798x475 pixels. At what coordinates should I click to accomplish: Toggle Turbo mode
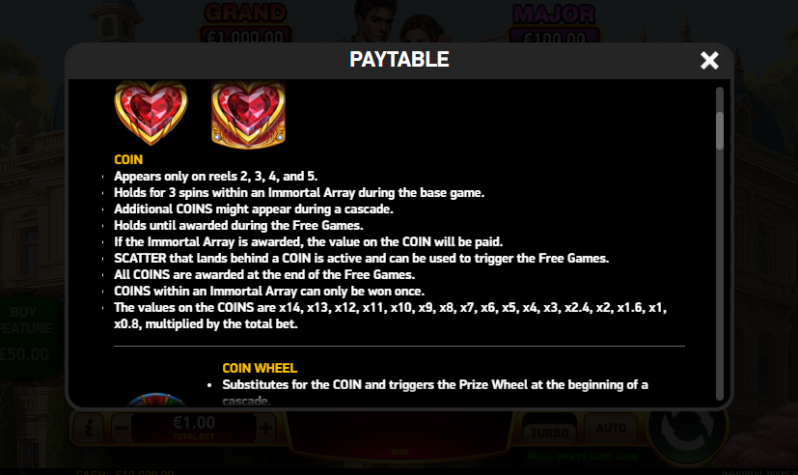pos(550,431)
